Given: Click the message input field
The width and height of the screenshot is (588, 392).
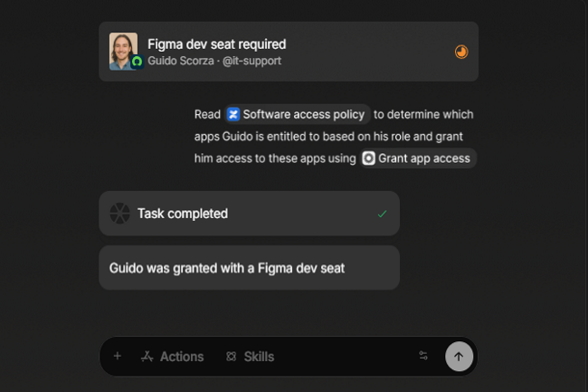Looking at the screenshot, I should (345, 357).
